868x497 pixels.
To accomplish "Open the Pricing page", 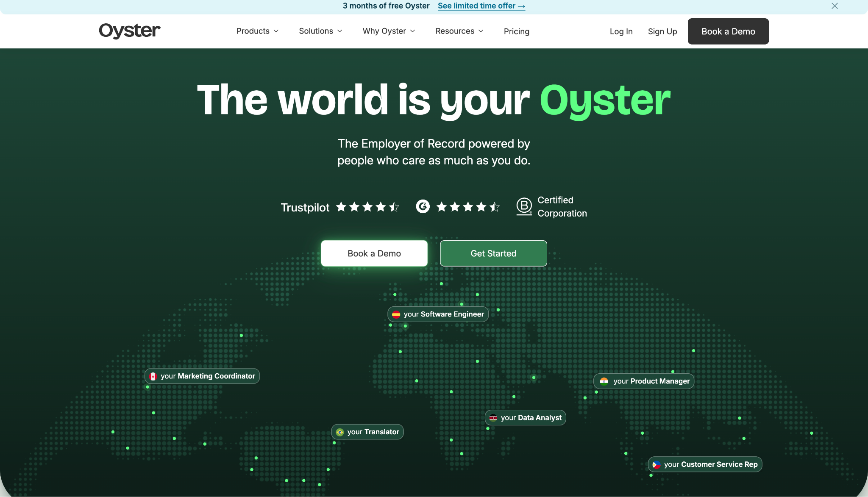I will [517, 31].
